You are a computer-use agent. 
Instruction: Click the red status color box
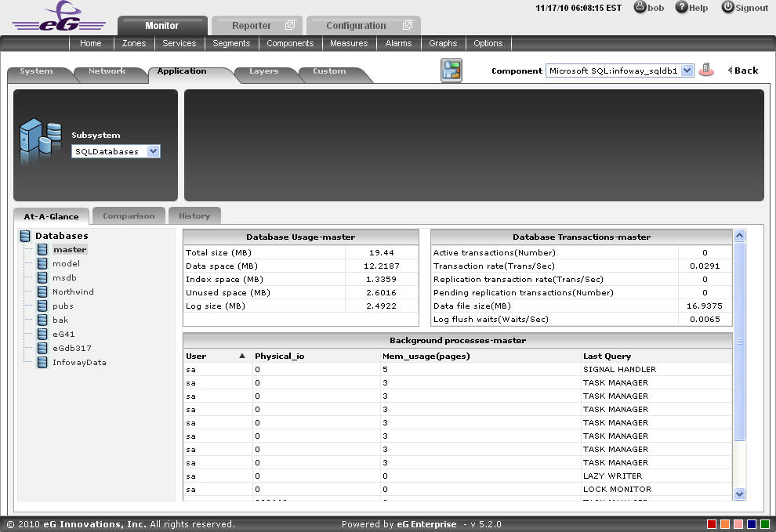[712, 525]
